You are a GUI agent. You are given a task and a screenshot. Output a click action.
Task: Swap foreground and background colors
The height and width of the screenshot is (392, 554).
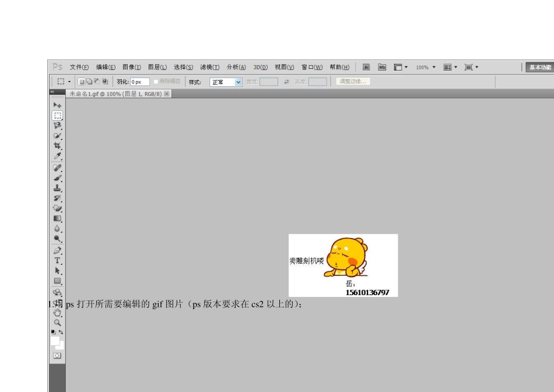coord(61,332)
